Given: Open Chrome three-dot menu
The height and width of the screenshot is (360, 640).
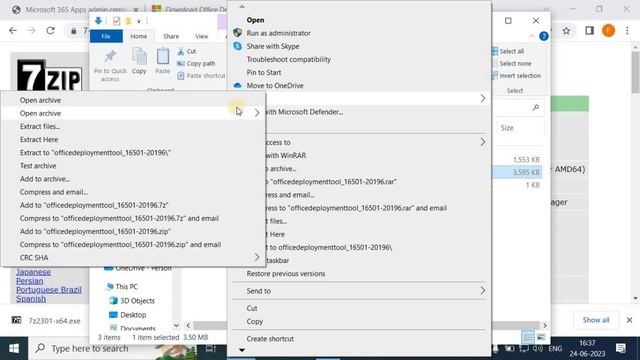Looking at the screenshot, I should click(627, 31).
